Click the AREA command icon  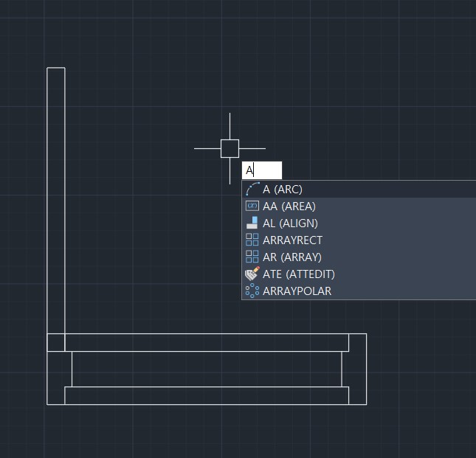(x=252, y=206)
